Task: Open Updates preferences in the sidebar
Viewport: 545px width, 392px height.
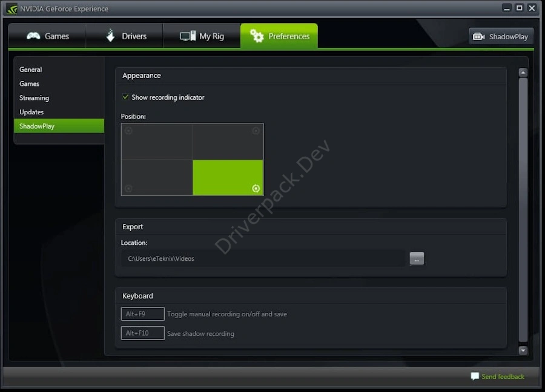Action: coord(31,112)
